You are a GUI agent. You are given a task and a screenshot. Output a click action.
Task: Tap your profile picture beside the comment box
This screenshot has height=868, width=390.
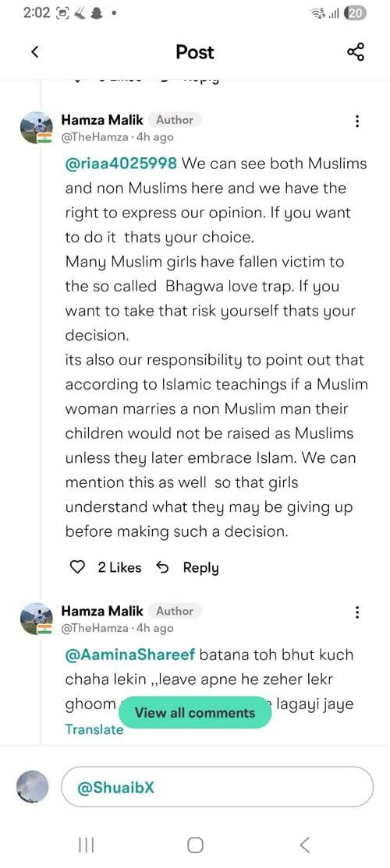(x=33, y=787)
